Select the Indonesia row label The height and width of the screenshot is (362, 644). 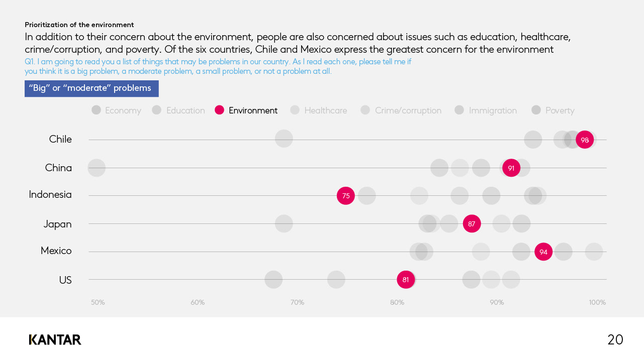pyautogui.click(x=50, y=194)
